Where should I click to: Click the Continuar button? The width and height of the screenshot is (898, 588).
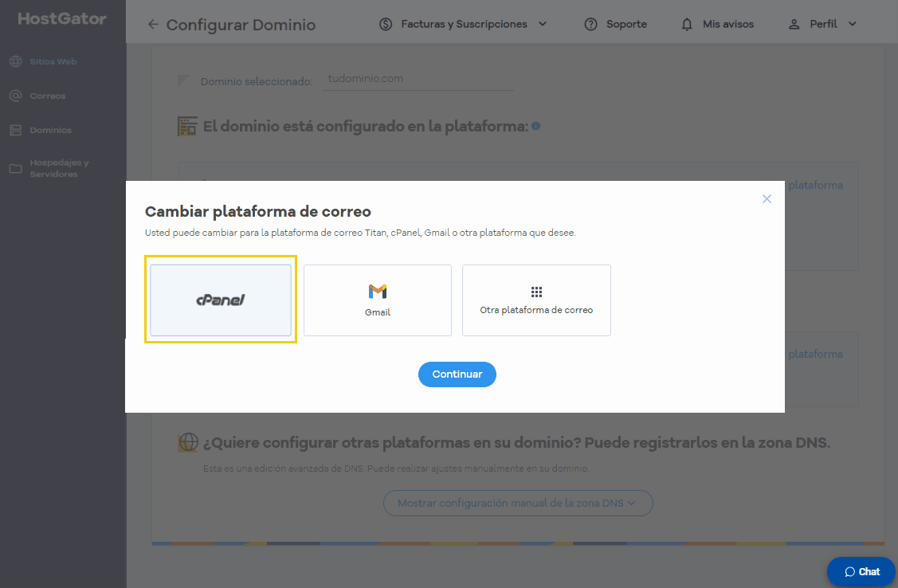(x=457, y=374)
